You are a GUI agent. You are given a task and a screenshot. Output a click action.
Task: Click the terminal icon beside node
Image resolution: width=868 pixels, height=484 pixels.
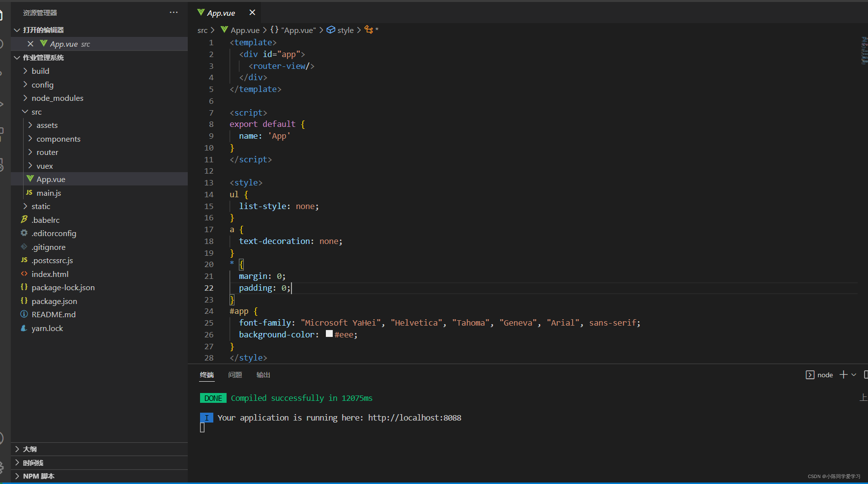pos(810,375)
